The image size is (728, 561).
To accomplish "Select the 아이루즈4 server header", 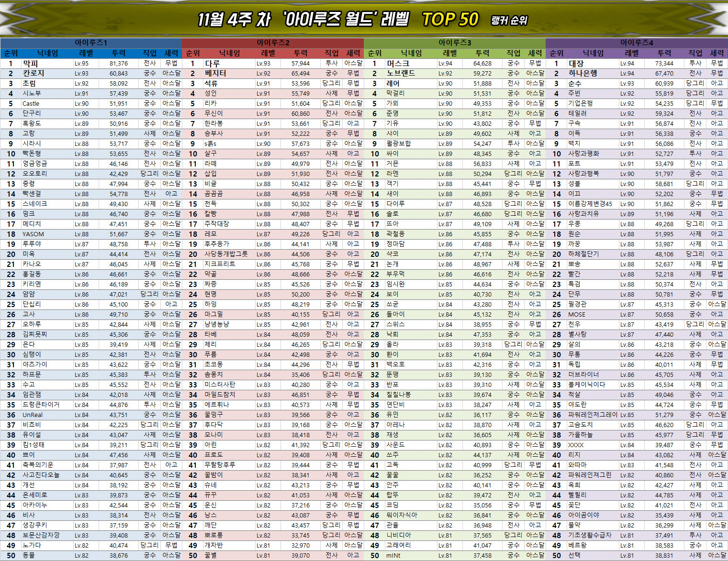I will point(637,43).
